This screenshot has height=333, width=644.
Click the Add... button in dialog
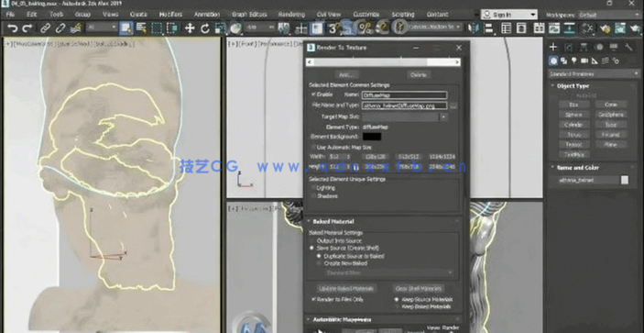tap(346, 75)
